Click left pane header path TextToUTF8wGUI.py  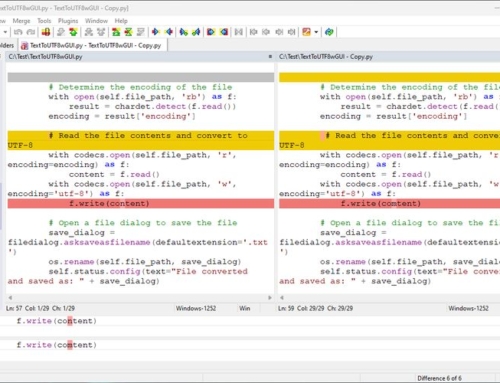pyautogui.click(x=45, y=57)
